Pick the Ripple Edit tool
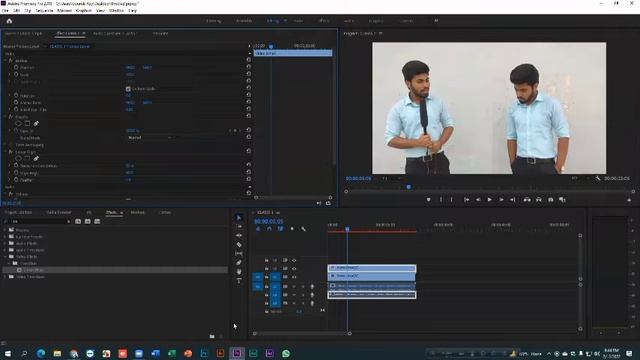640x360 pixels. point(239,236)
